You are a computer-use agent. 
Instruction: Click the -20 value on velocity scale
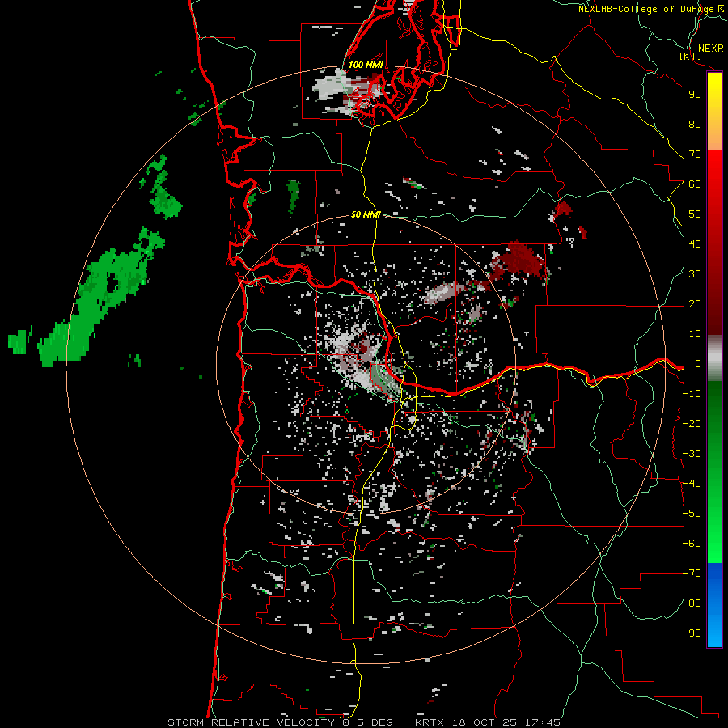[692, 423]
